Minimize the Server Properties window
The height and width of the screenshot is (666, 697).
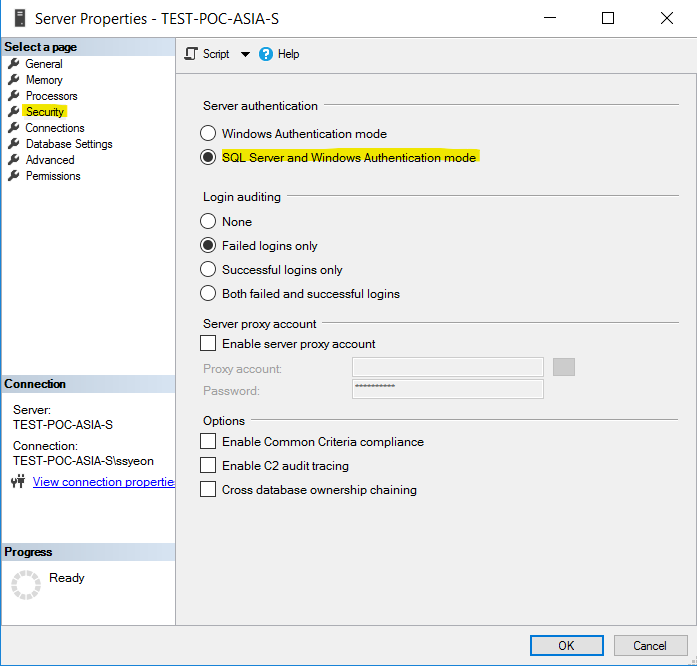tap(550, 18)
